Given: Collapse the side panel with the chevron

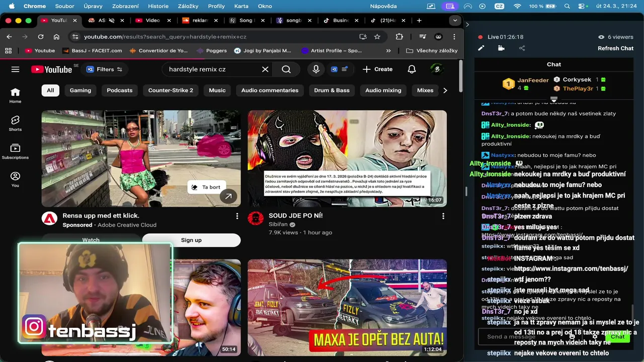Looking at the screenshot, I should click(x=467, y=25).
